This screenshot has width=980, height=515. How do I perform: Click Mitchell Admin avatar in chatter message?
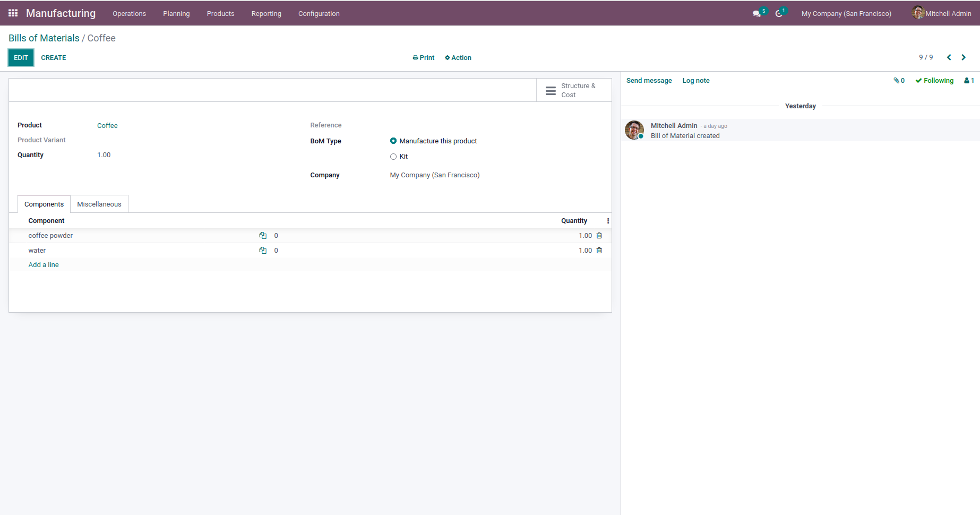634,130
